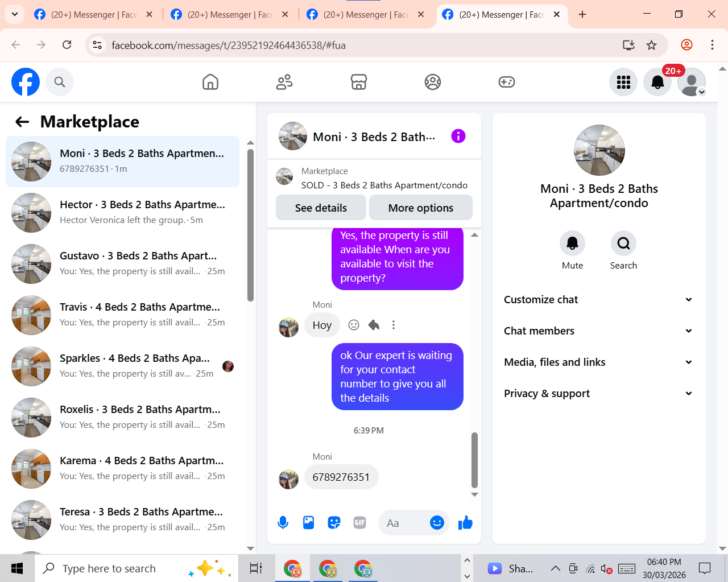Click the Facebook logo icon
The height and width of the screenshot is (582, 728).
tap(26, 82)
